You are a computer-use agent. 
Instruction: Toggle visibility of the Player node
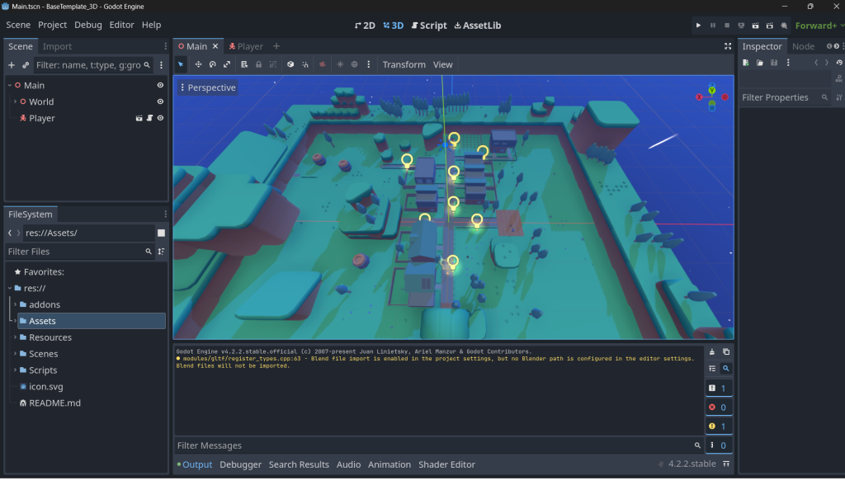(159, 118)
